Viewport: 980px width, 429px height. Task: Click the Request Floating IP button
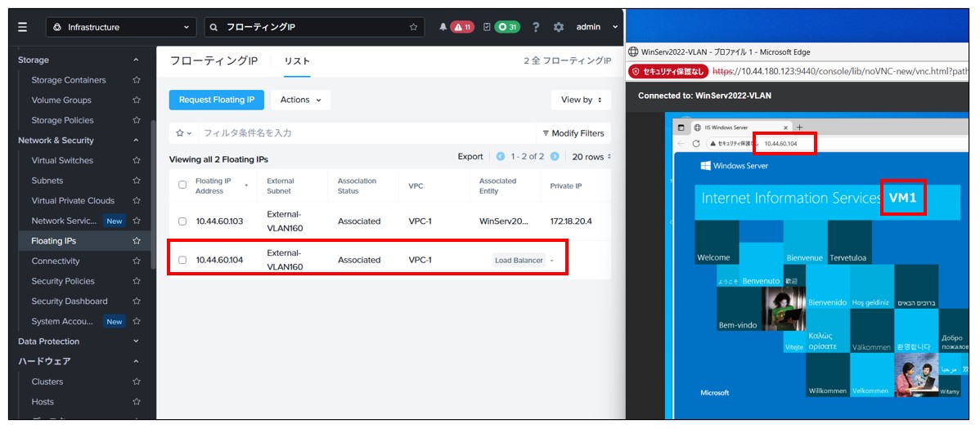[217, 100]
